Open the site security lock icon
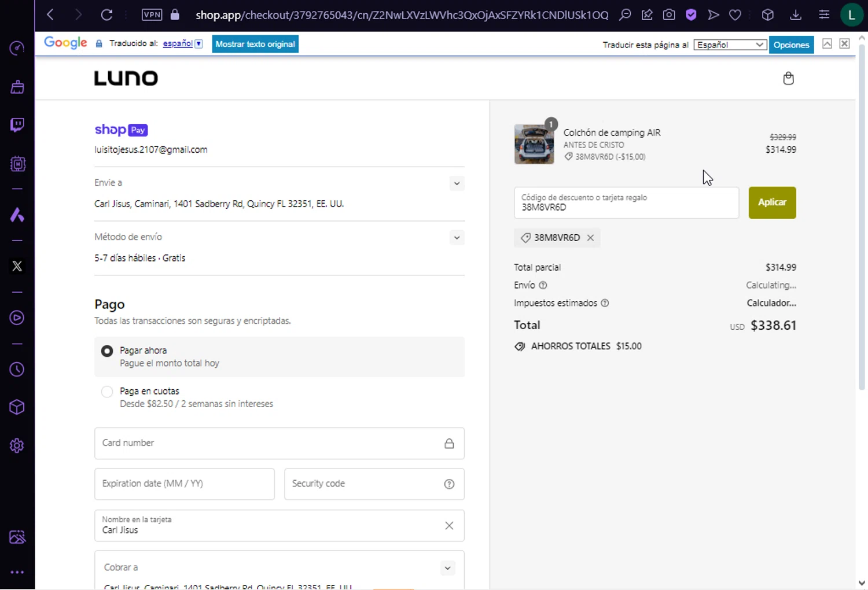Viewport: 868px width, 590px height. [x=175, y=14]
